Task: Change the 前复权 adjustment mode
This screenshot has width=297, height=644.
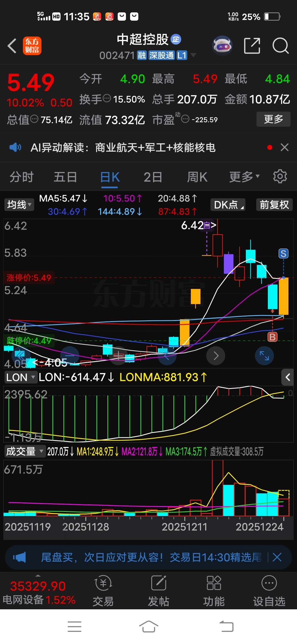Action: click(x=274, y=204)
